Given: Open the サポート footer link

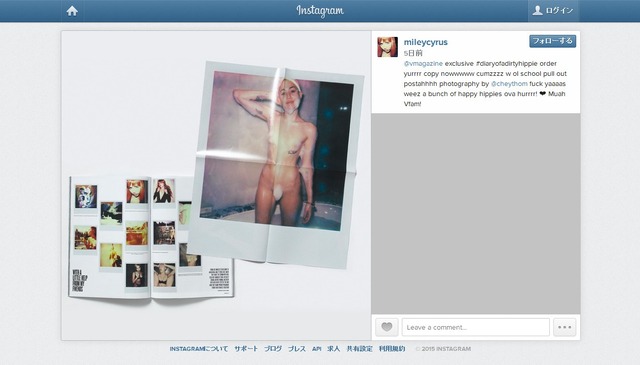Looking at the screenshot, I should (246, 349).
